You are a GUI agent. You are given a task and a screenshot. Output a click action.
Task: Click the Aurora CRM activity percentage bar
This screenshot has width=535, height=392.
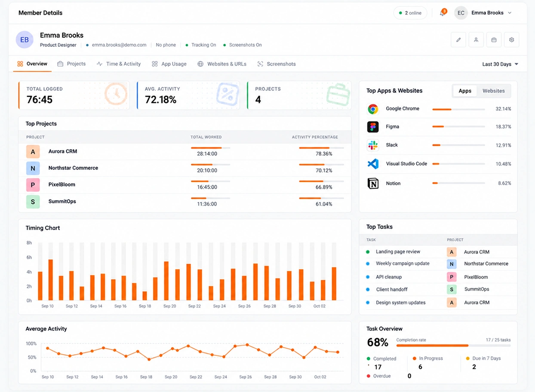321,148
